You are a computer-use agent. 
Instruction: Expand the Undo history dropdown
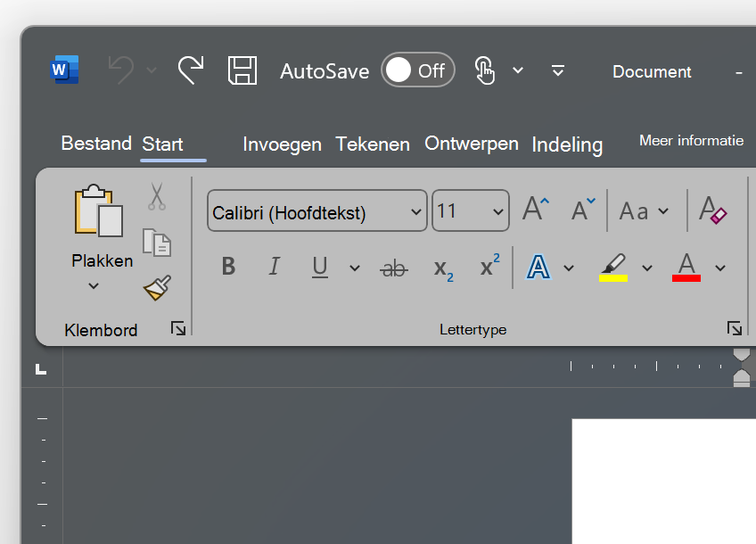click(152, 70)
